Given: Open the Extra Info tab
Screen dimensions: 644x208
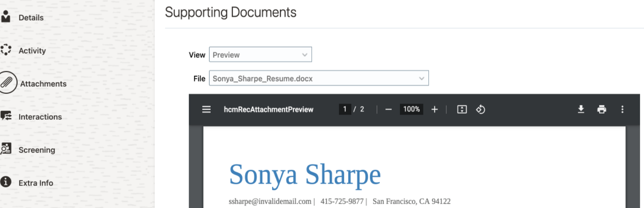Looking at the screenshot, I should [36, 183].
